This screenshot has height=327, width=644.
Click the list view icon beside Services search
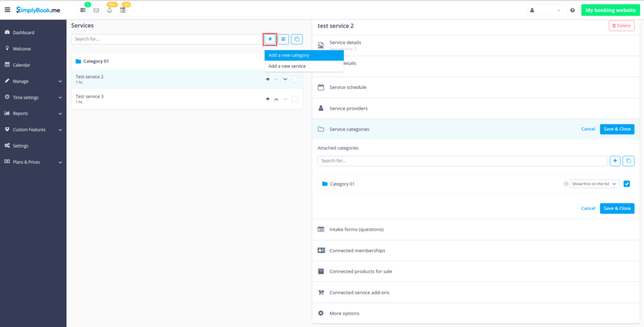click(283, 39)
